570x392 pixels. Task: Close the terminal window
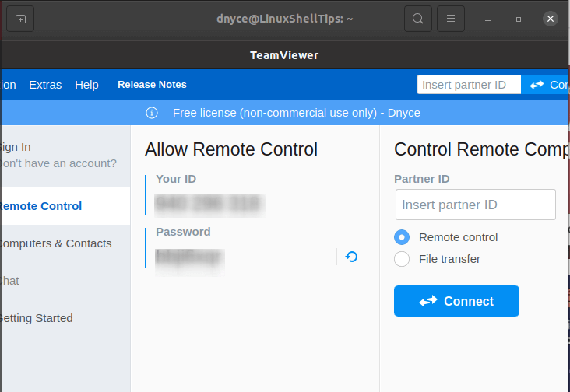(x=551, y=19)
